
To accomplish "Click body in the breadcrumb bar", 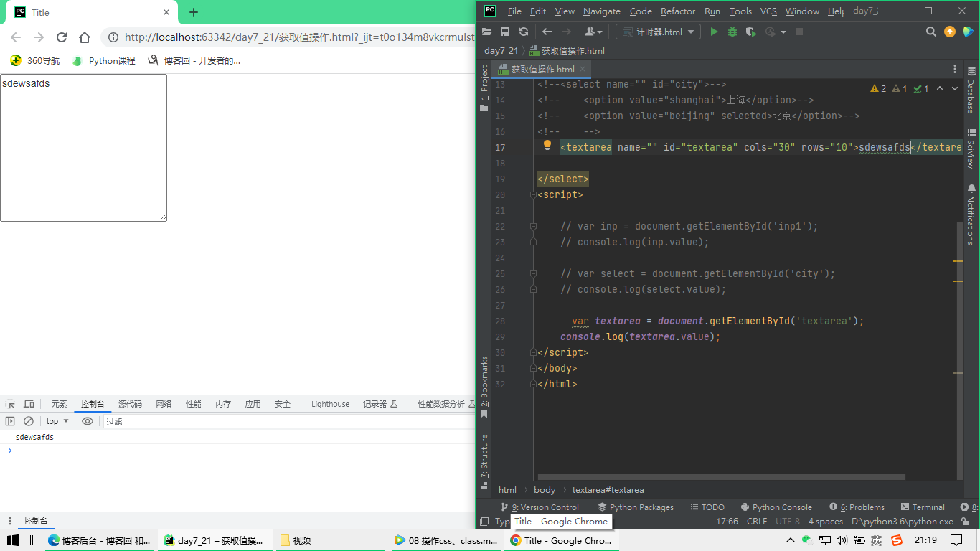I will (545, 490).
